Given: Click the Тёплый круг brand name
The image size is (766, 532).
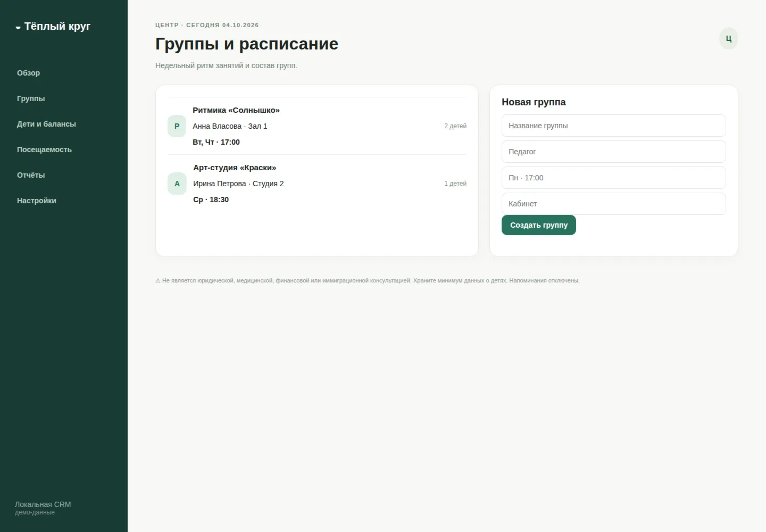Looking at the screenshot, I should click(x=57, y=26).
